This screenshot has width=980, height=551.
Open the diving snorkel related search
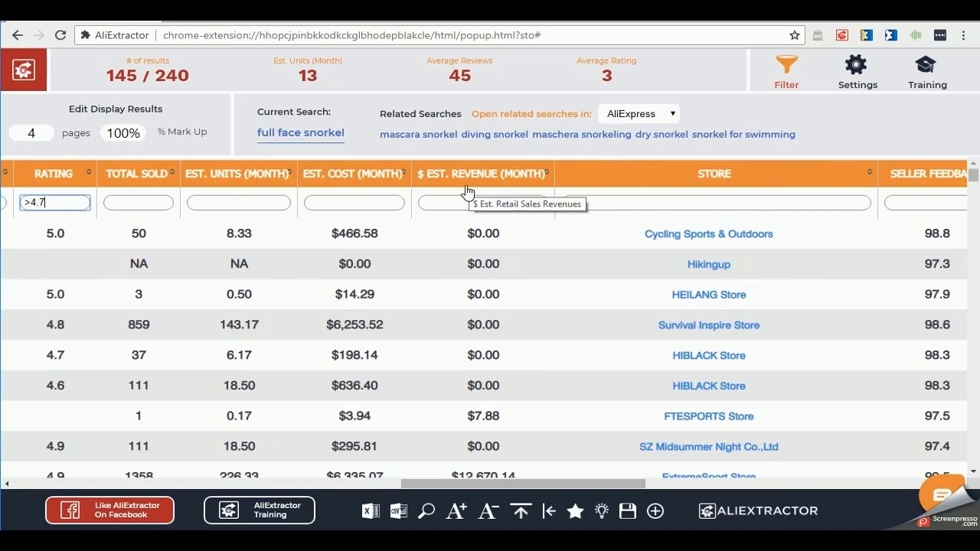coord(495,135)
